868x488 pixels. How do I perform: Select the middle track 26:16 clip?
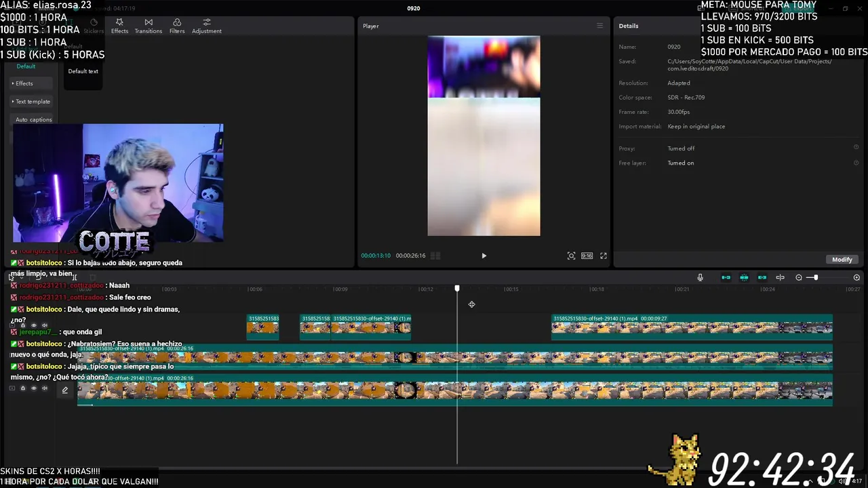coord(455,357)
